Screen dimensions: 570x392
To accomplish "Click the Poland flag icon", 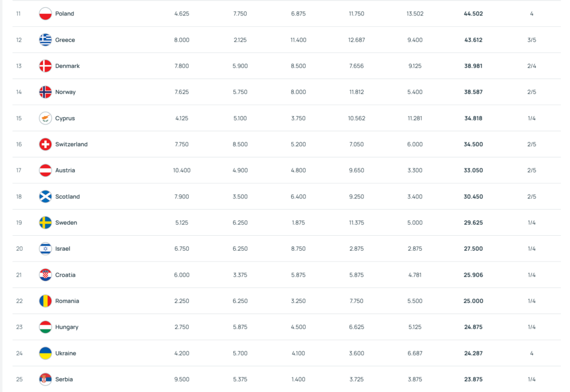I will point(46,14).
